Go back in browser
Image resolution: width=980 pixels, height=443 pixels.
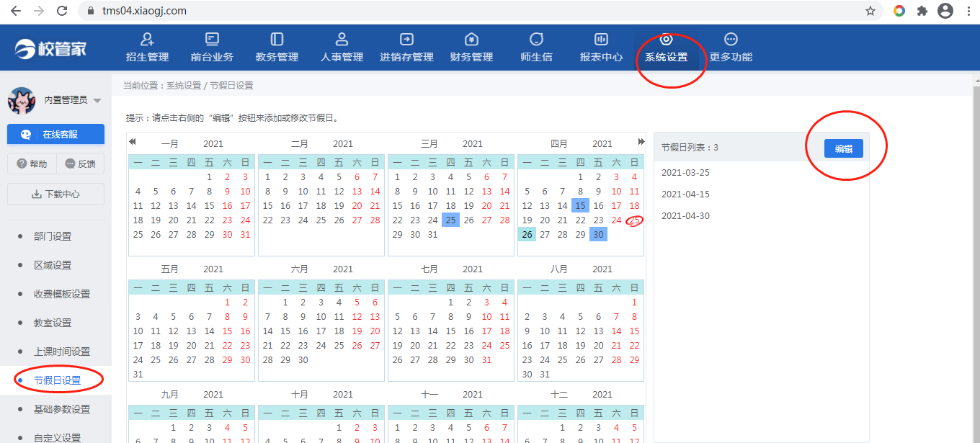click(x=15, y=11)
